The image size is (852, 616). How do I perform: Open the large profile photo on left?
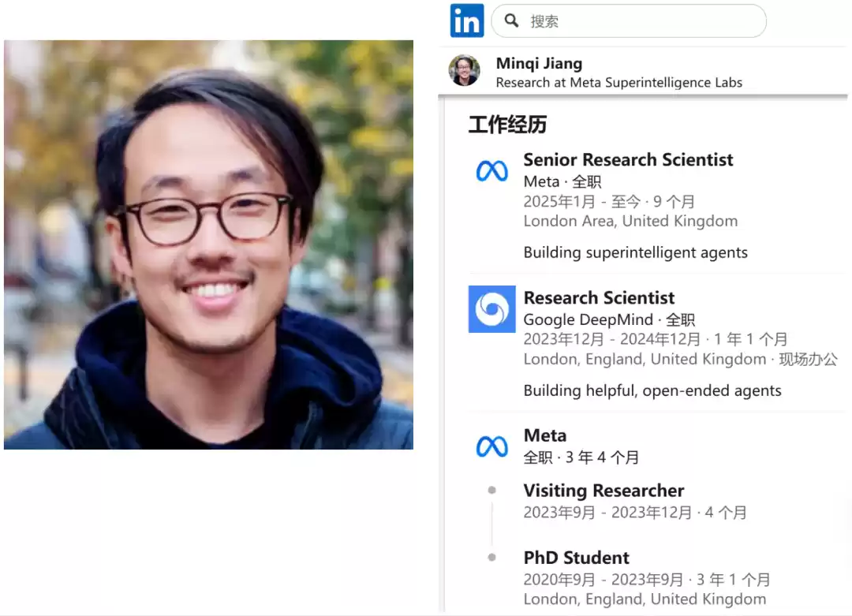208,245
